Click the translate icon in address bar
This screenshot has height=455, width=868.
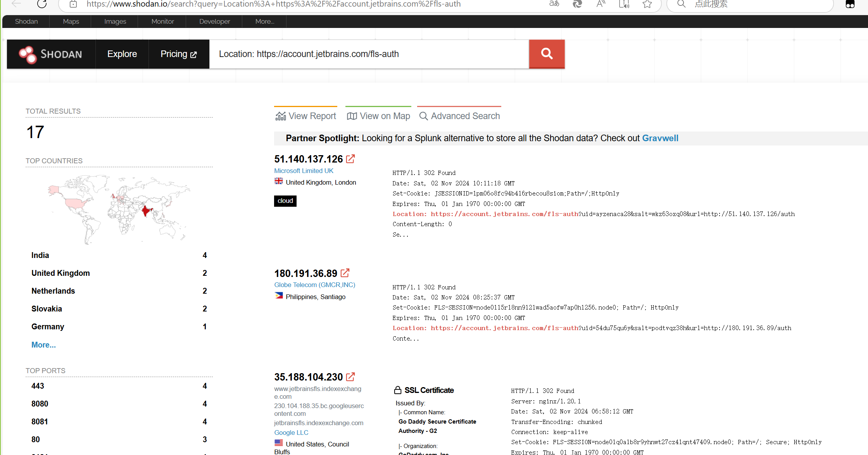554,4
